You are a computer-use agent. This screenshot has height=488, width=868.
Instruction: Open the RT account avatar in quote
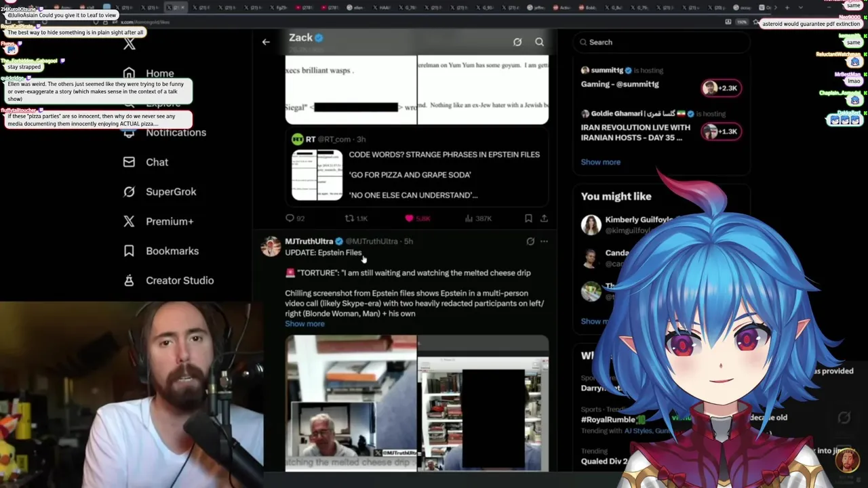pos(297,139)
